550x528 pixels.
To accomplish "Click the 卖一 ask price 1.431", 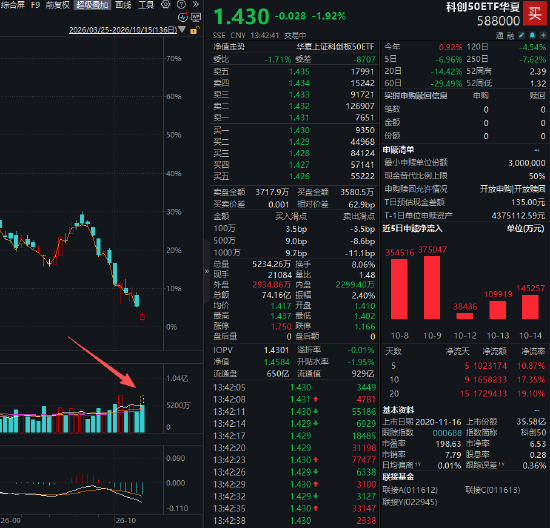I will (299, 118).
